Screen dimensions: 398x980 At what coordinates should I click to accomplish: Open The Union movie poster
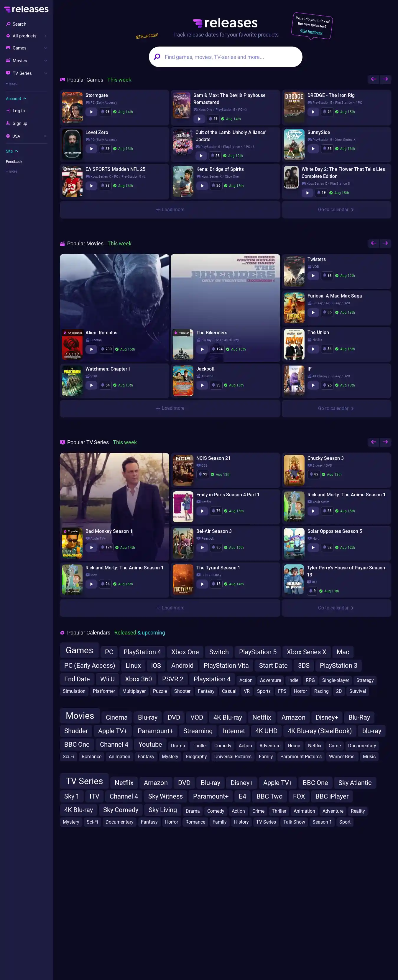coord(294,344)
